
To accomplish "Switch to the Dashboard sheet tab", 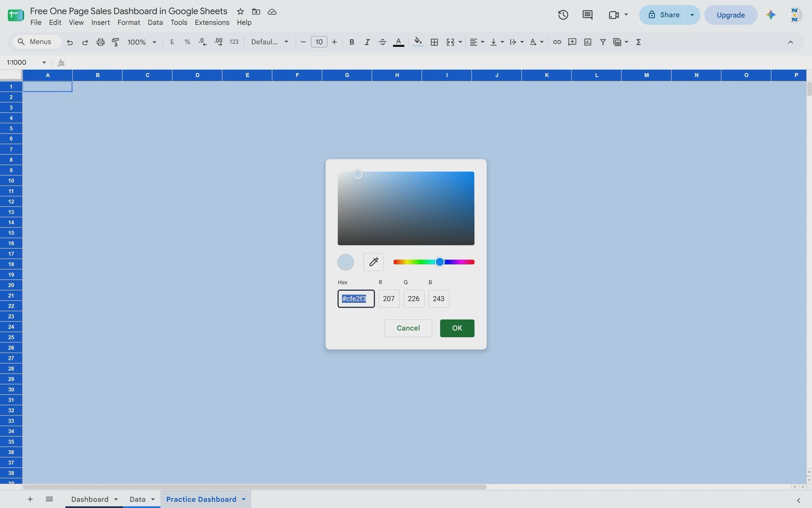I will click(90, 499).
